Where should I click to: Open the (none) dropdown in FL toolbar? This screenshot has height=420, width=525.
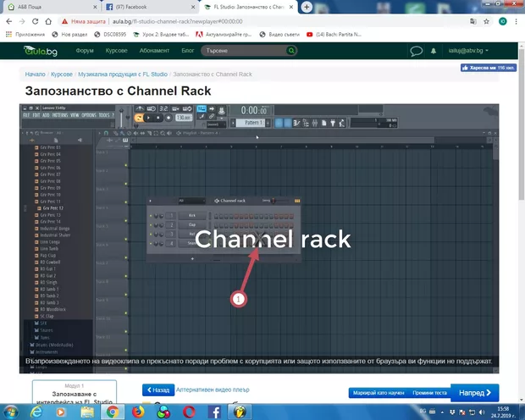(x=214, y=124)
